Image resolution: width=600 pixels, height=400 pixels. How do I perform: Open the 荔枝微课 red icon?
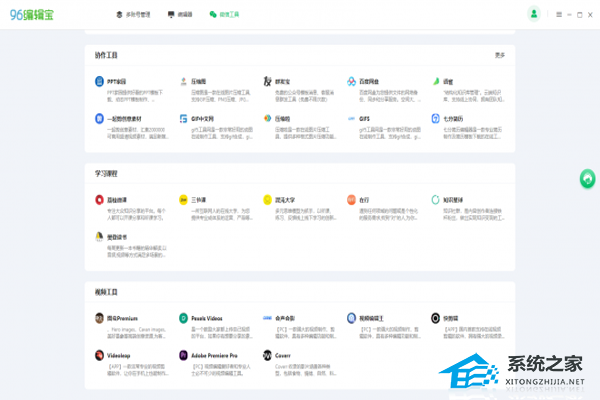click(99, 199)
